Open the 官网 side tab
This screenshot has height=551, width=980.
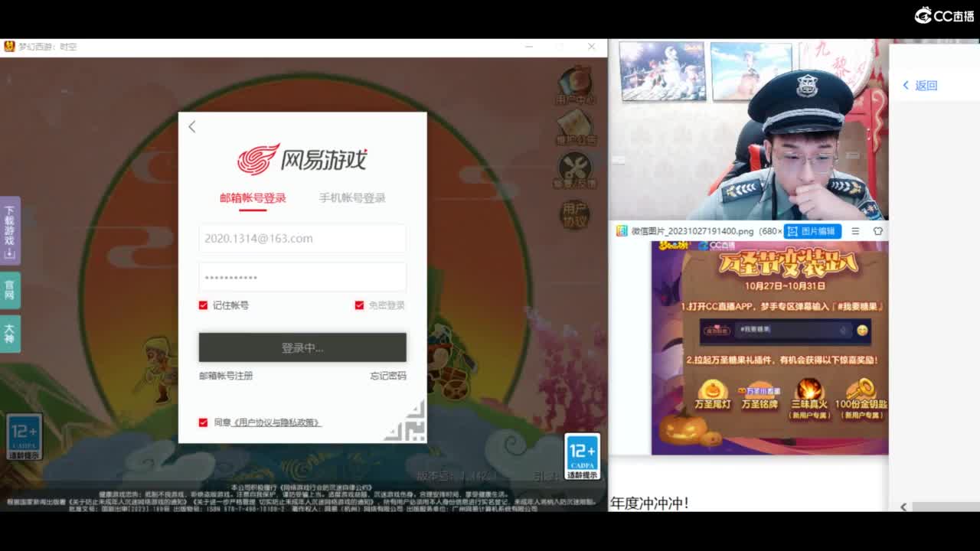(10, 290)
